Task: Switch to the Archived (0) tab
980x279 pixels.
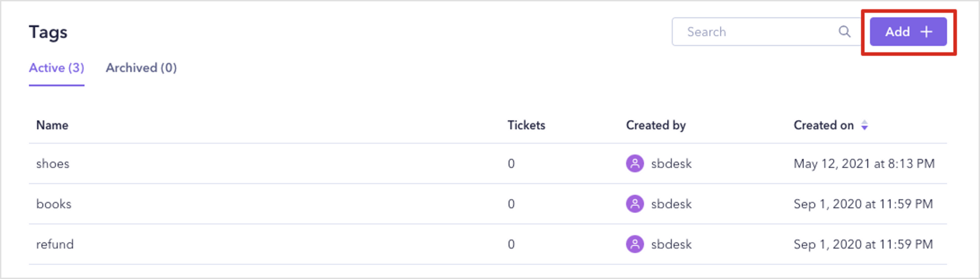Action: point(141,68)
